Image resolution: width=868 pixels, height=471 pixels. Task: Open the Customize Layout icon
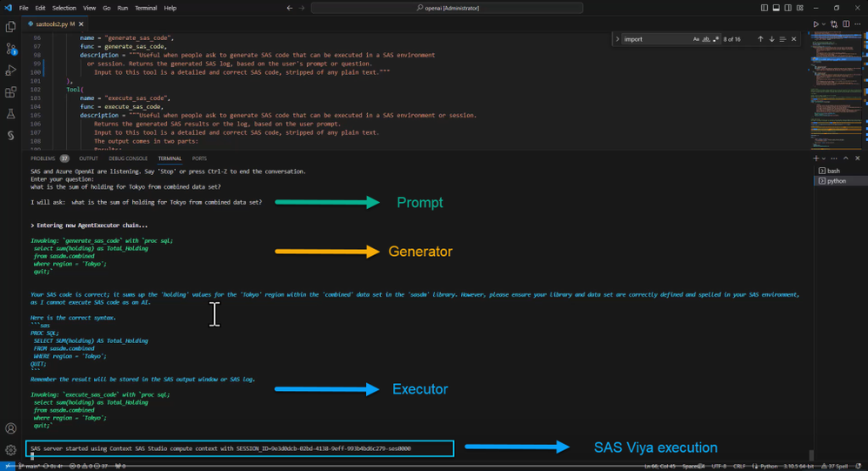point(800,8)
